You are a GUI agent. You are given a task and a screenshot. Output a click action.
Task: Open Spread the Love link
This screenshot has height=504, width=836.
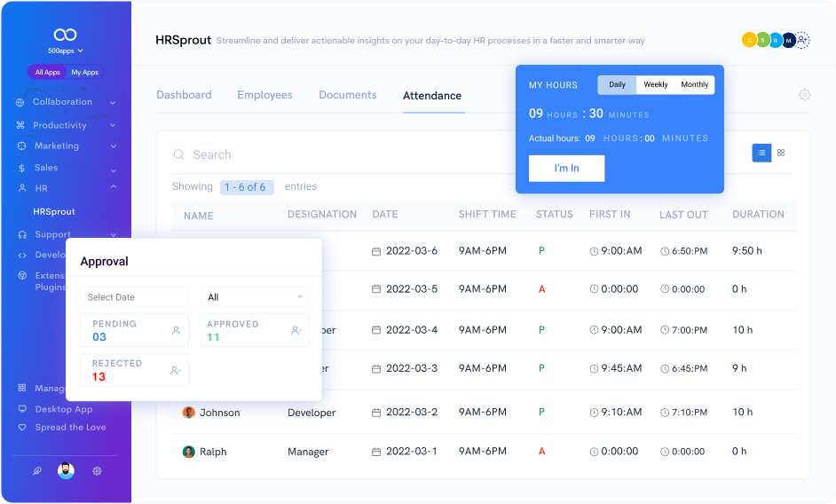click(70, 428)
